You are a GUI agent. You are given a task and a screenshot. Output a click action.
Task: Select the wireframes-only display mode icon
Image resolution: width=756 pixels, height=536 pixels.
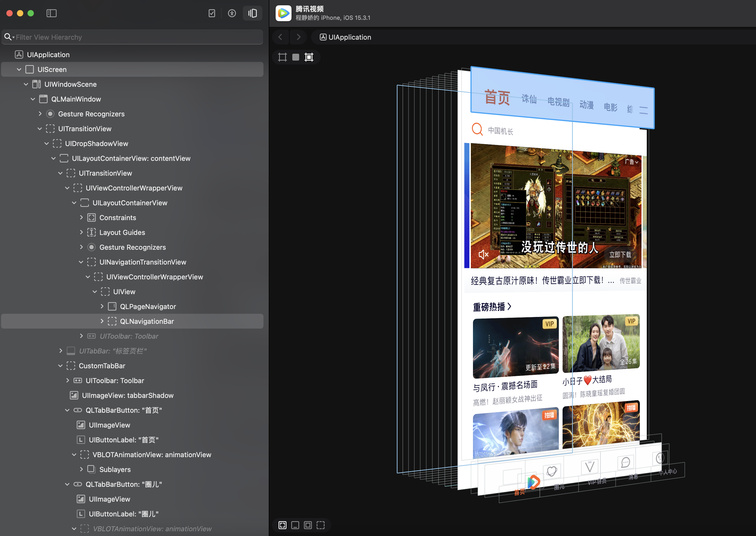click(283, 57)
